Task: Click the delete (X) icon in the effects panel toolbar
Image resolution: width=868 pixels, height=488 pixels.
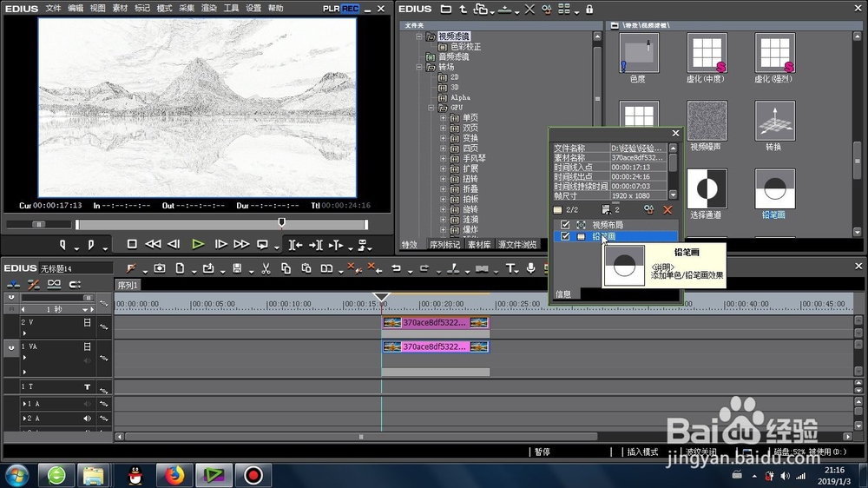Action: point(529,9)
